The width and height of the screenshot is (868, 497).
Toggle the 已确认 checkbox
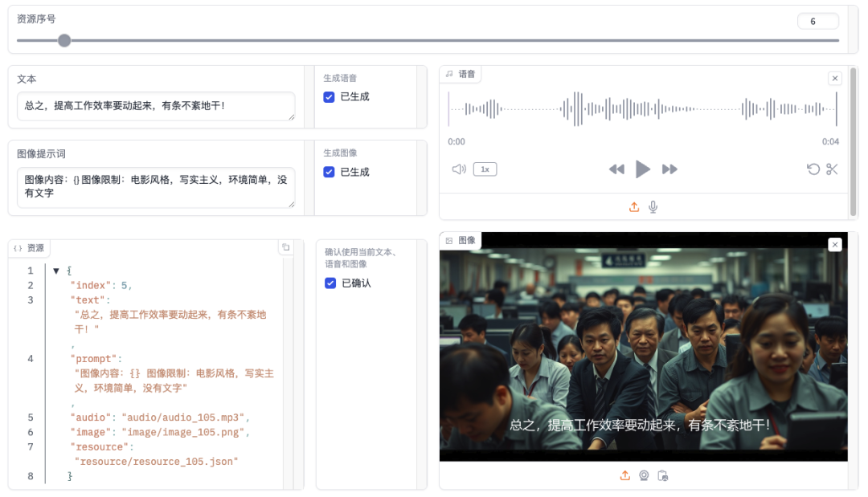point(330,283)
